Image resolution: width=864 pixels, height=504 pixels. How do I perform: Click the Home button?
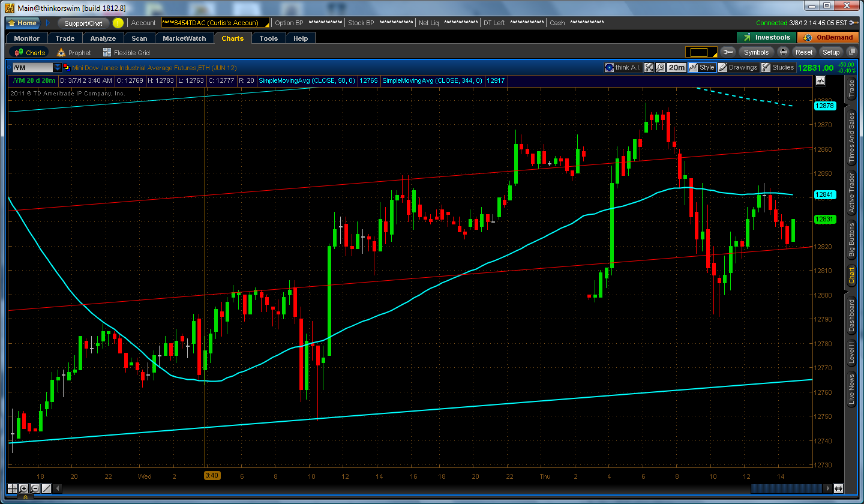click(23, 23)
